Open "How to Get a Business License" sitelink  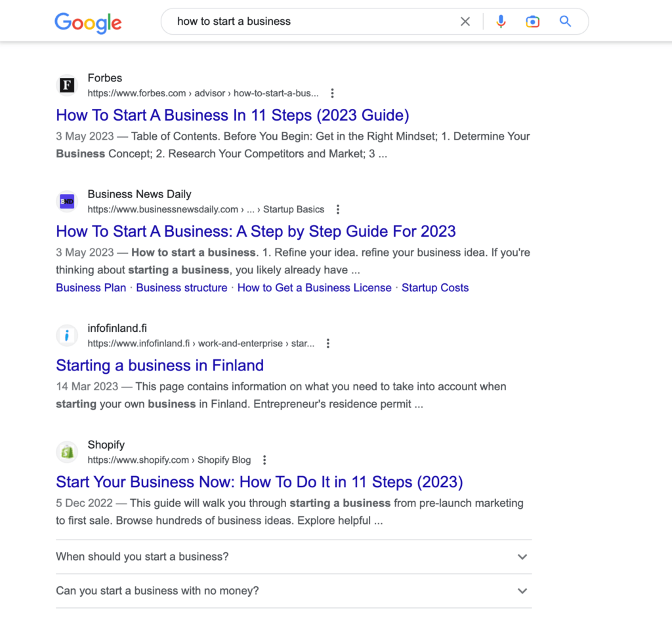pyautogui.click(x=314, y=288)
